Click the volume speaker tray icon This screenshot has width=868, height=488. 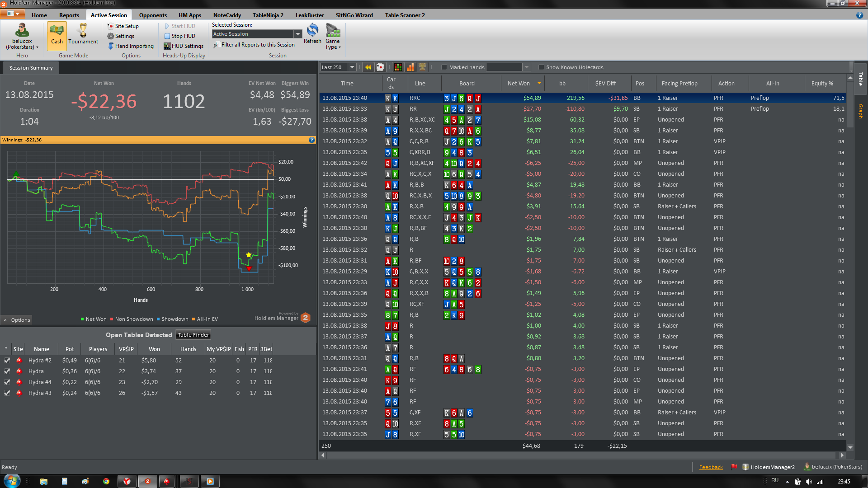(809, 482)
